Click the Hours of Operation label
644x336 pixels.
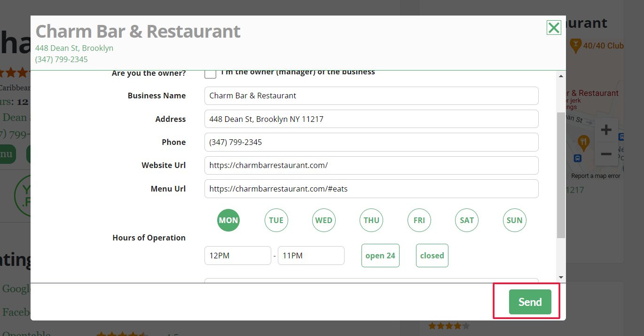pyautogui.click(x=149, y=238)
